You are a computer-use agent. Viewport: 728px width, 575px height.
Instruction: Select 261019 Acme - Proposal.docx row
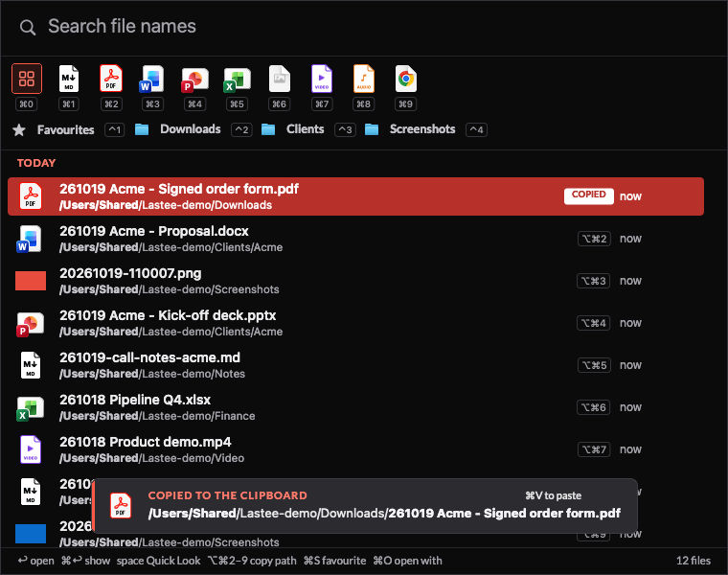tap(355, 239)
